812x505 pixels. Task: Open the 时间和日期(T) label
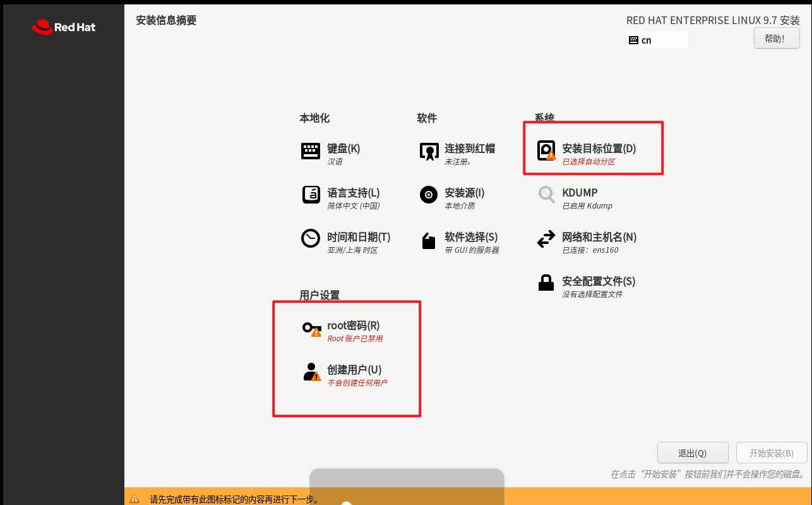point(359,237)
